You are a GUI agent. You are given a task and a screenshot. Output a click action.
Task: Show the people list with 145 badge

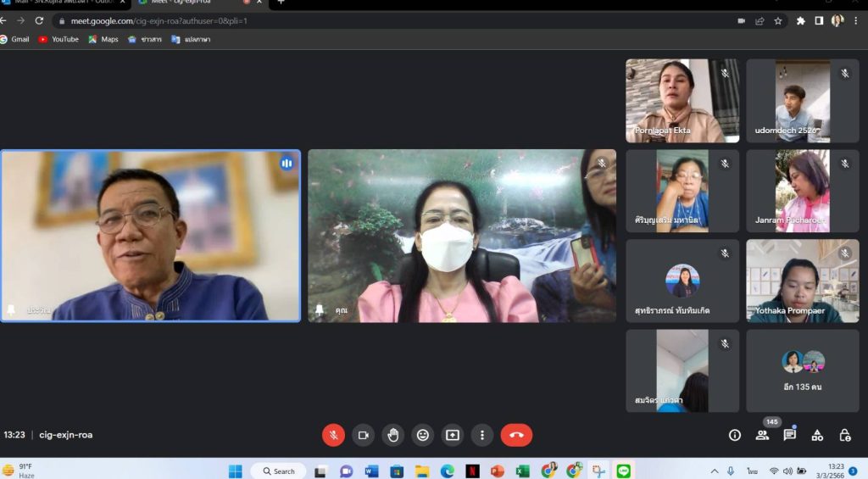tap(763, 435)
